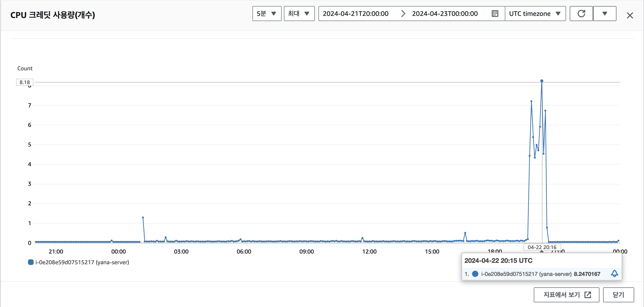This screenshot has width=644, height=307.
Task: Close the CPU credit usage dialog
Action: [x=630, y=15]
